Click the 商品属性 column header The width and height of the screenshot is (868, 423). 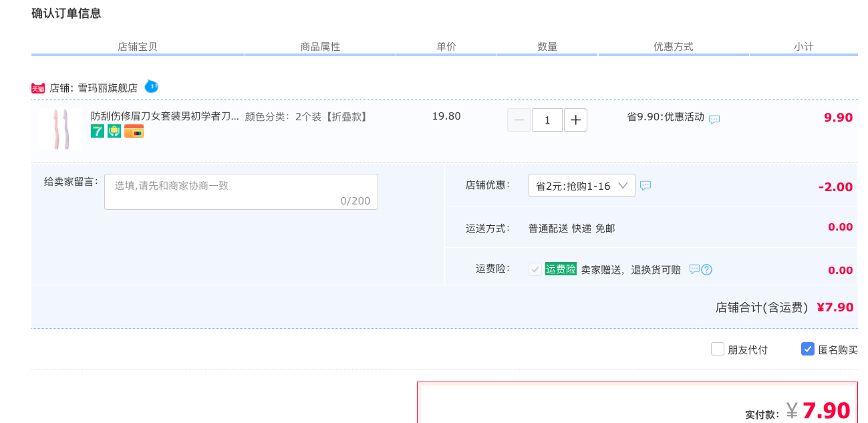[320, 47]
